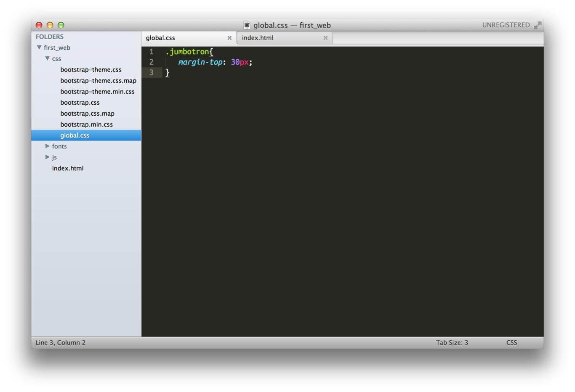Close the window with the red button
The width and height of the screenshot is (575, 392).
(39, 25)
